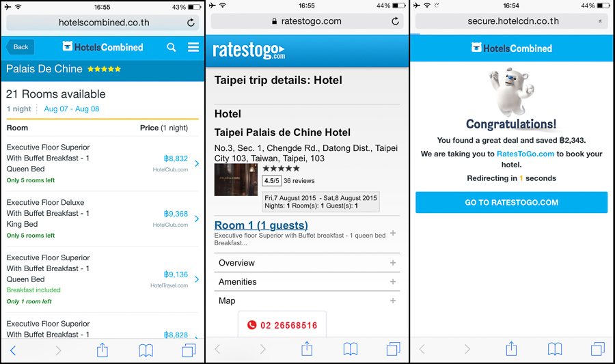
Task: Stop loading the secure.hotelcdn.co.th page
Action: [600, 21]
